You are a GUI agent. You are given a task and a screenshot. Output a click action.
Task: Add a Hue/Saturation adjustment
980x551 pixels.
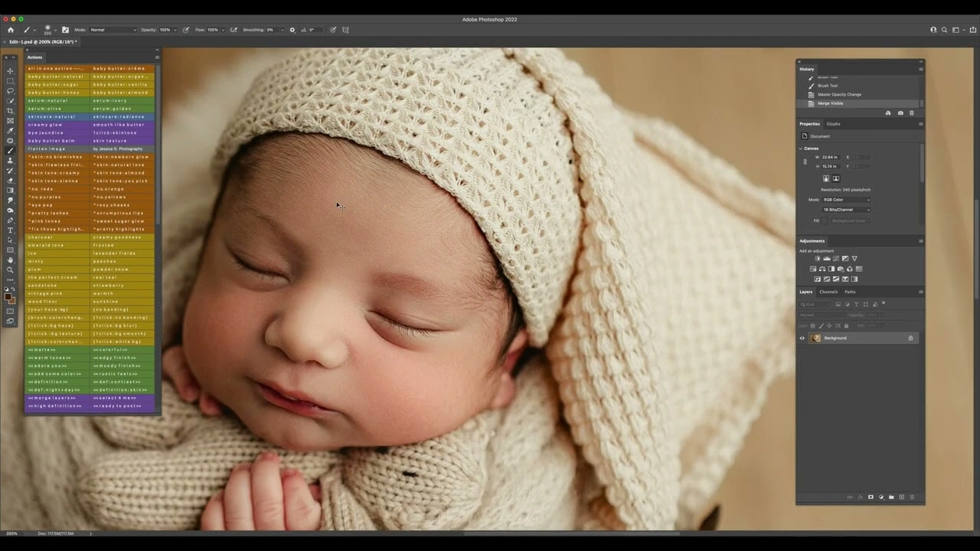[812, 269]
